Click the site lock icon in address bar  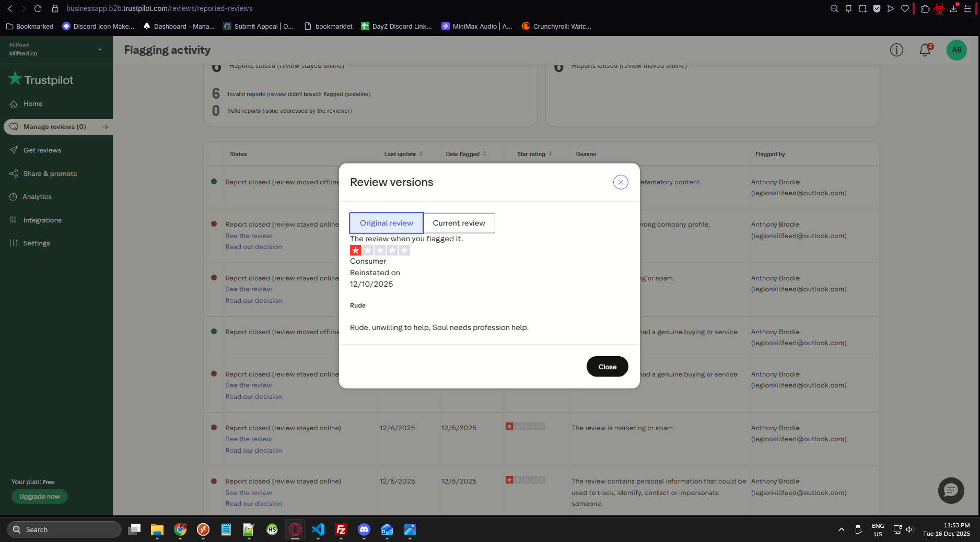click(x=55, y=8)
